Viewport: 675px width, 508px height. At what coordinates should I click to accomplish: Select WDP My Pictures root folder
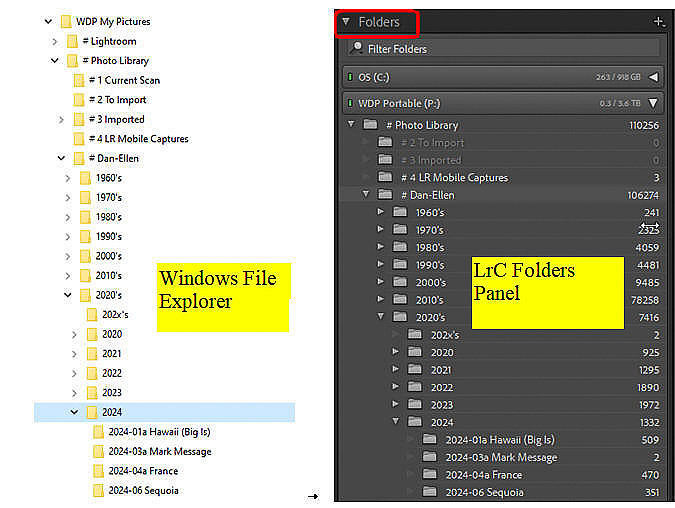coord(113,22)
